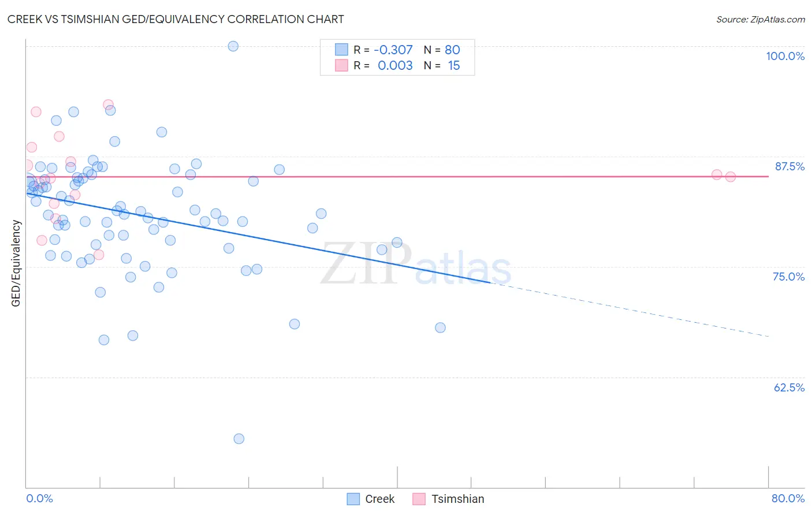This screenshot has height=515, width=812.
Task: Click the blue swatch beside R = -0.307
Action: coord(342,50)
